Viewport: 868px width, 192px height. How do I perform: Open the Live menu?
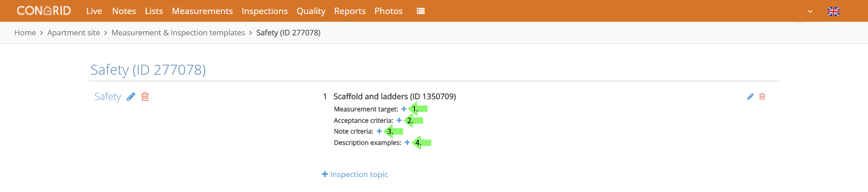coord(94,11)
